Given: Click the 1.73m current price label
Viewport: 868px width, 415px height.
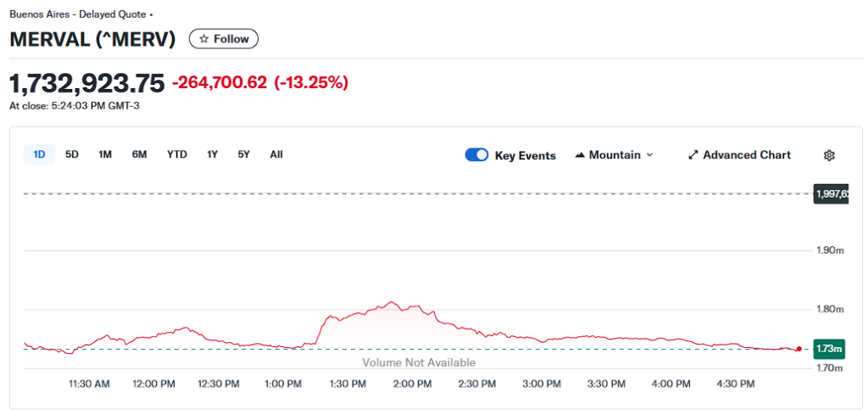Looking at the screenshot, I should 828,349.
